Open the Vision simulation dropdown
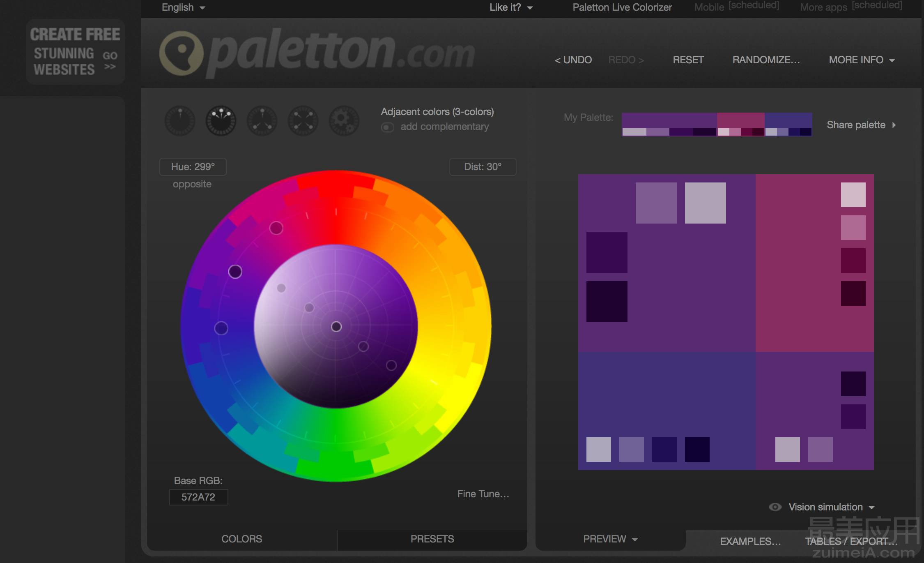924x563 pixels. pos(832,507)
